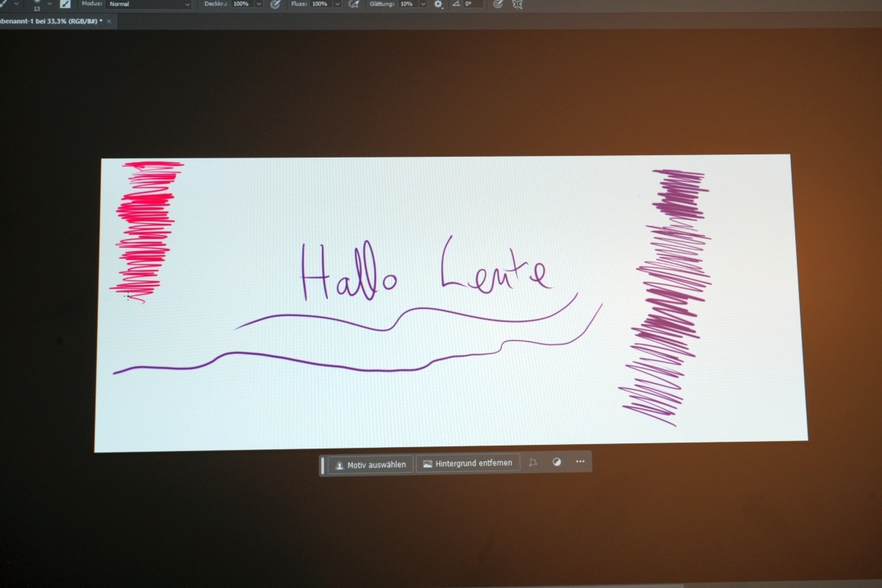Toggle pressure for opacity icon
Screen dimensions: 882x588
pos(275,4)
